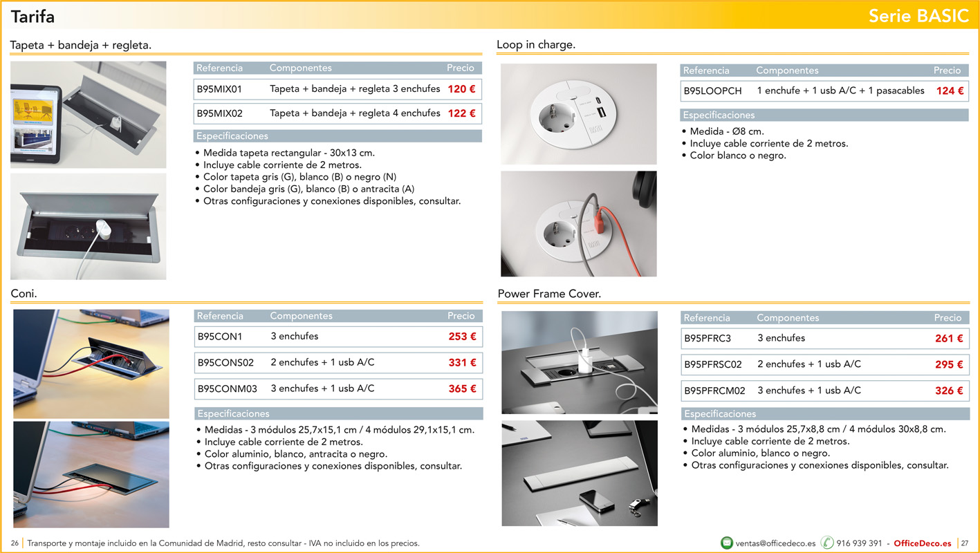Screen dimensions: 980x553
Task: Select reference B95CONS02
Action: click(x=225, y=362)
